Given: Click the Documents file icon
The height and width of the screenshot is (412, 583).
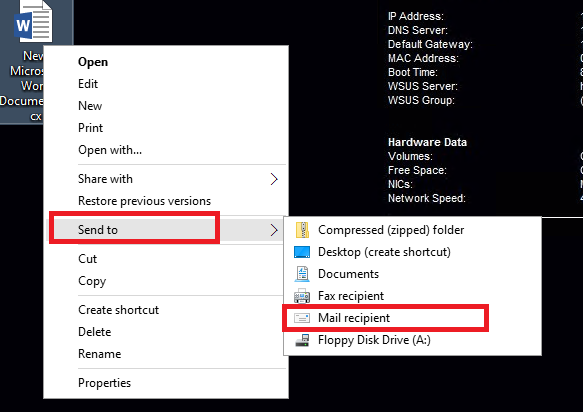Looking at the screenshot, I should [302, 274].
